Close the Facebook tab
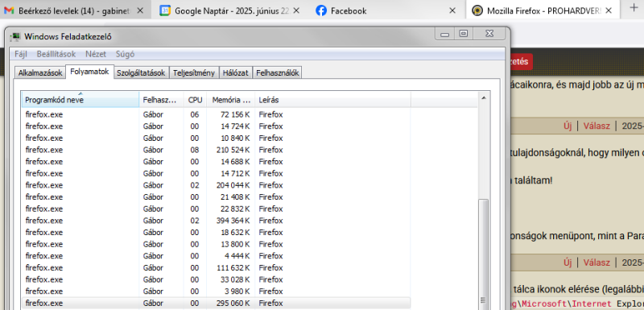The image size is (644, 310). [452, 11]
